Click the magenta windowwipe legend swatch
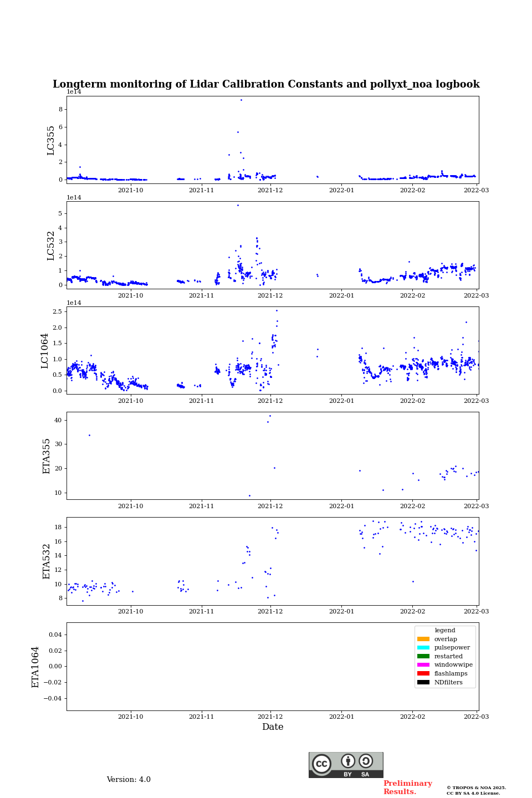The image size is (532, 798). [x=423, y=665]
